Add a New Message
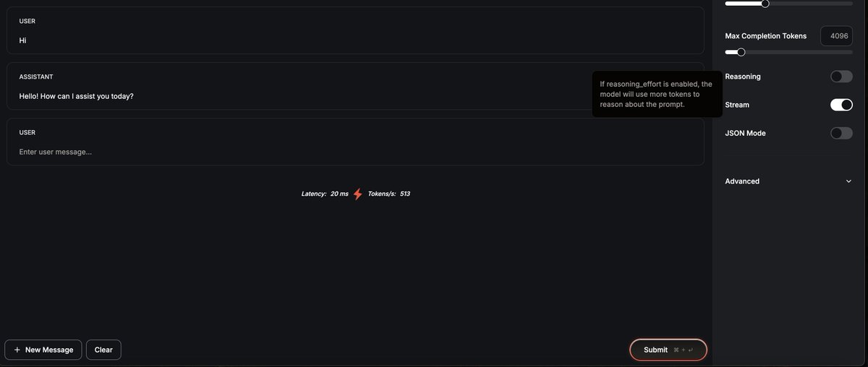 tap(43, 350)
